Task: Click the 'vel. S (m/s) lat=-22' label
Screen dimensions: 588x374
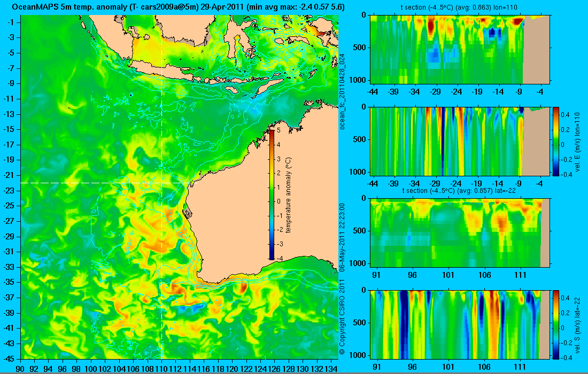Action: [x=577, y=324]
